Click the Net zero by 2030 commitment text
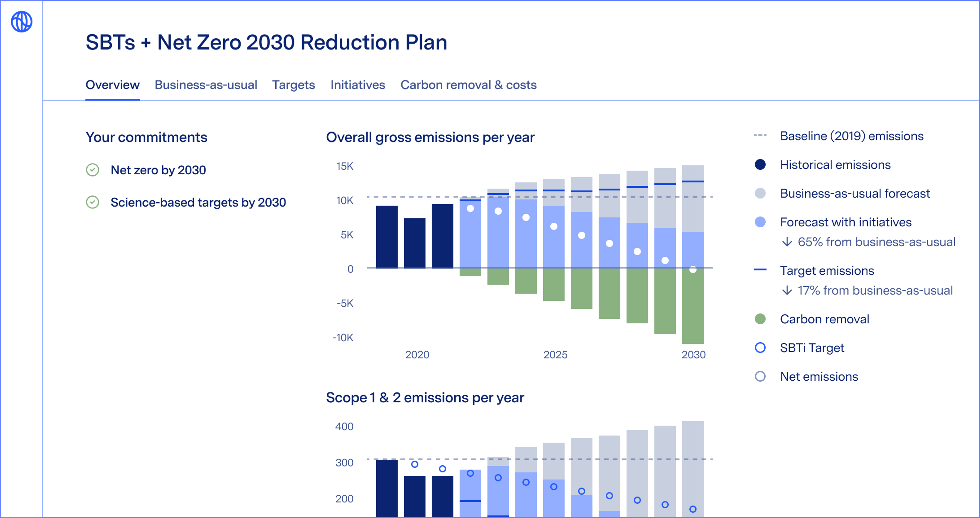This screenshot has height=518, width=980. (x=158, y=170)
